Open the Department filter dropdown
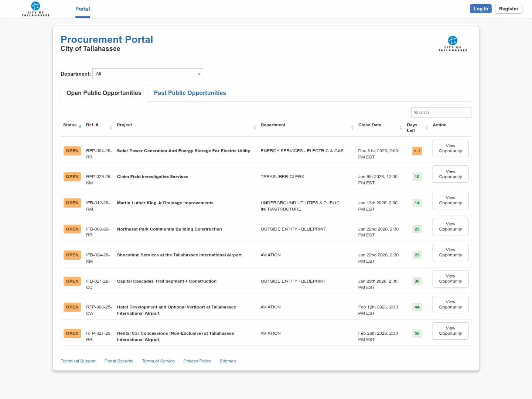The width and height of the screenshot is (532, 399). pyautogui.click(x=148, y=74)
